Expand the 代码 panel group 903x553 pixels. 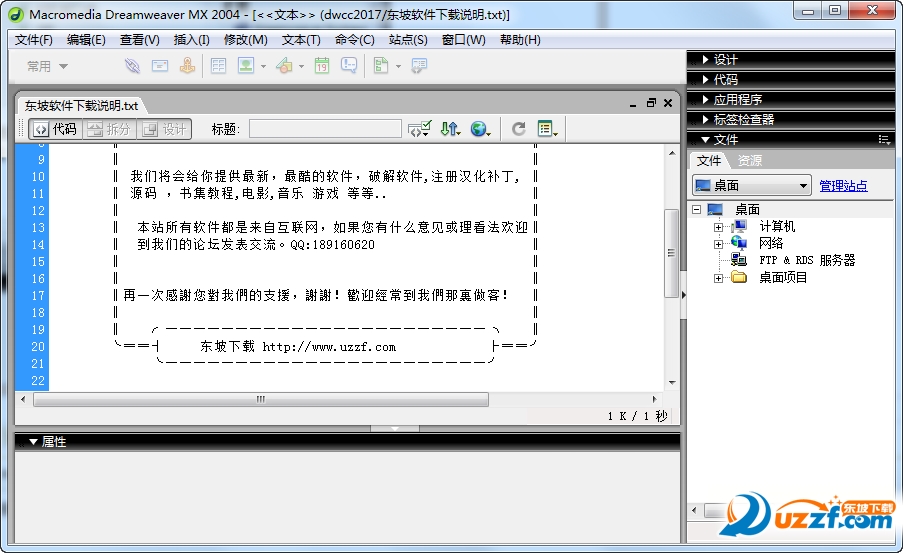tap(705, 79)
